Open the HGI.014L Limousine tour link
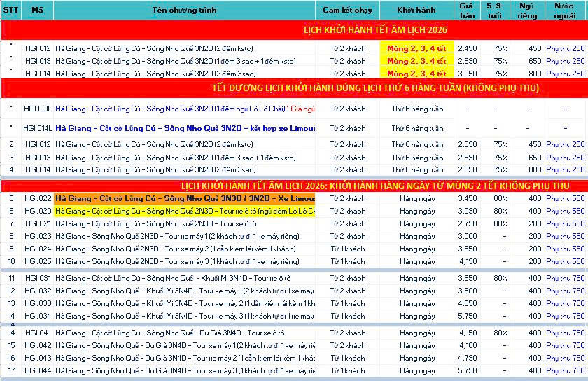Image resolution: width=588 pixels, height=381 pixels. pos(185,128)
